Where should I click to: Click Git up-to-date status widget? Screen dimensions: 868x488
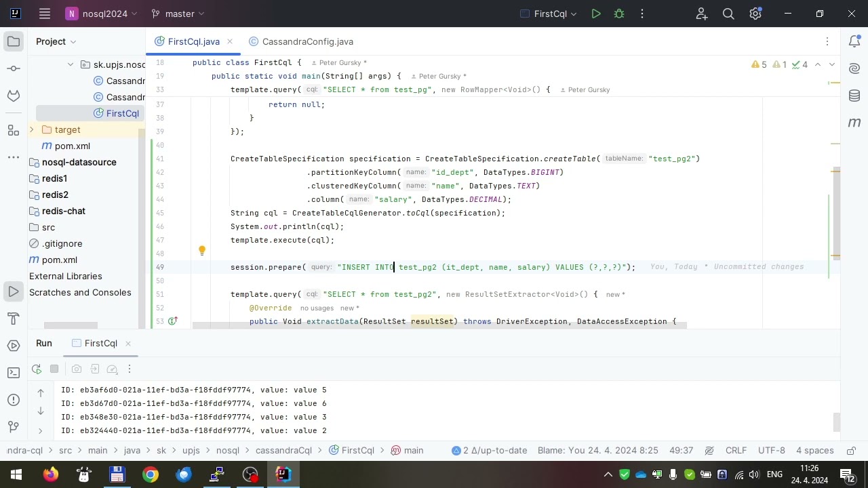coord(489,450)
